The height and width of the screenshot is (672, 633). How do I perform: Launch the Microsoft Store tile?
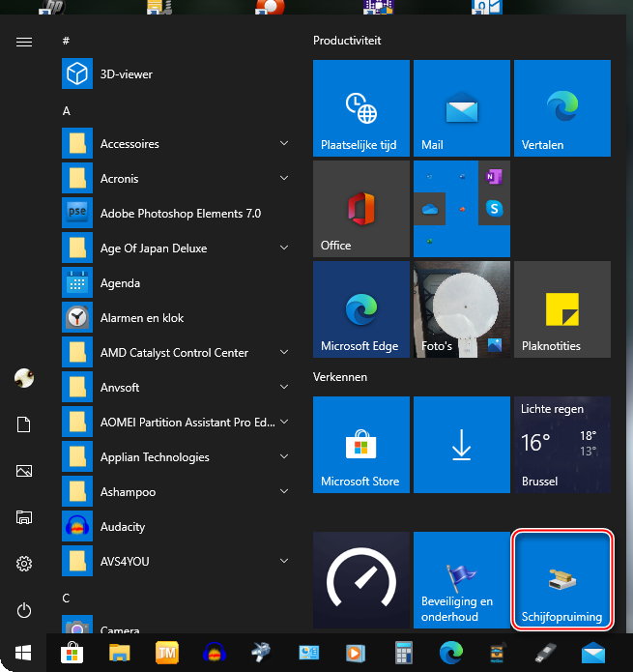360,444
